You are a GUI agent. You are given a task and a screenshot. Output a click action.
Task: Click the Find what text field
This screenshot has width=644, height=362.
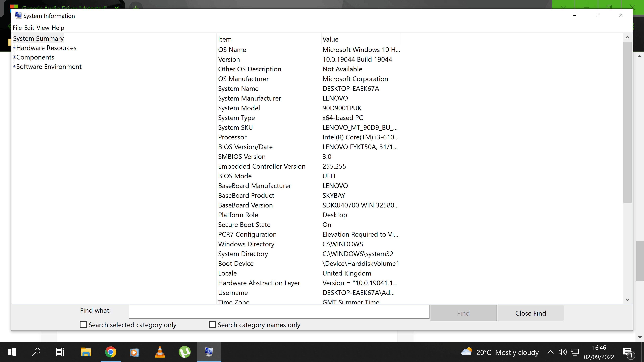pyautogui.click(x=279, y=312)
